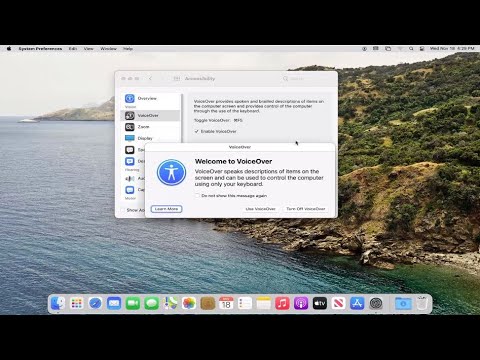Screen dimensions: 480x360
Task: Check Do not show this message again
Action: (x=197, y=196)
